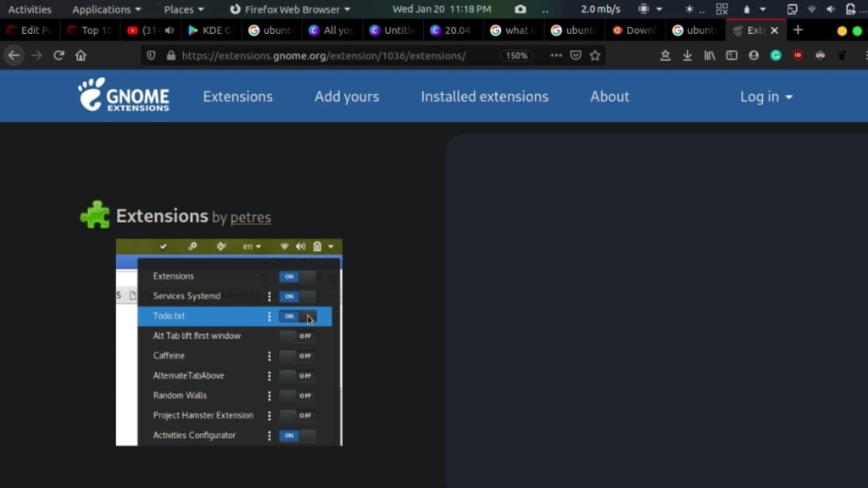Expand the Log in dropdown
The height and width of the screenshot is (488, 868).
(x=766, y=97)
